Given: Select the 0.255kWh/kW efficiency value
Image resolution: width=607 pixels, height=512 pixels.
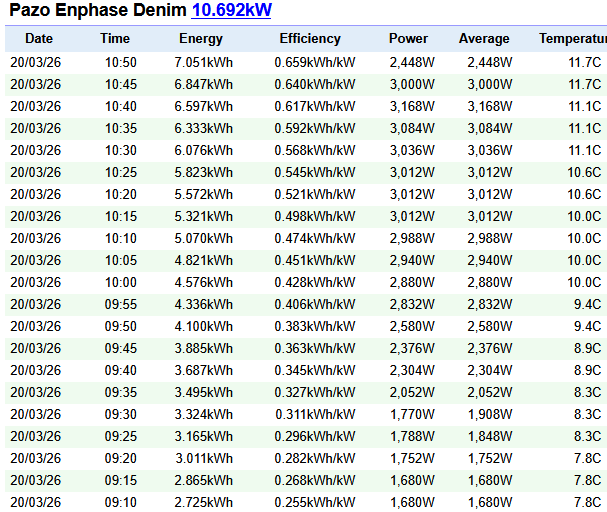Looking at the screenshot, I should (x=315, y=503).
